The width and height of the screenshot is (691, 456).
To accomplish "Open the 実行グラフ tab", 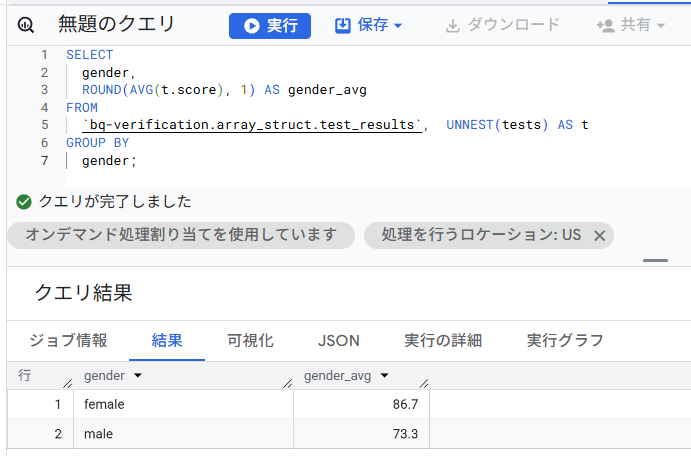I will [565, 340].
